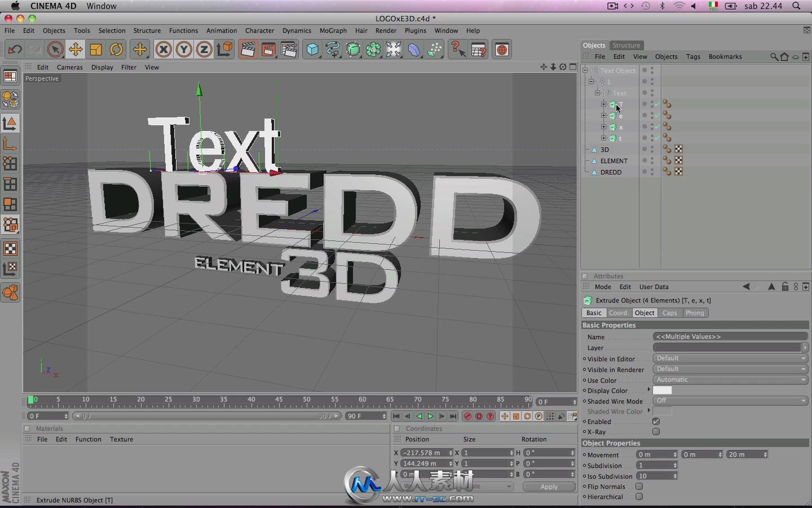Click the Position X field with -217.578 m
This screenshot has width=812, height=508.
pos(427,453)
